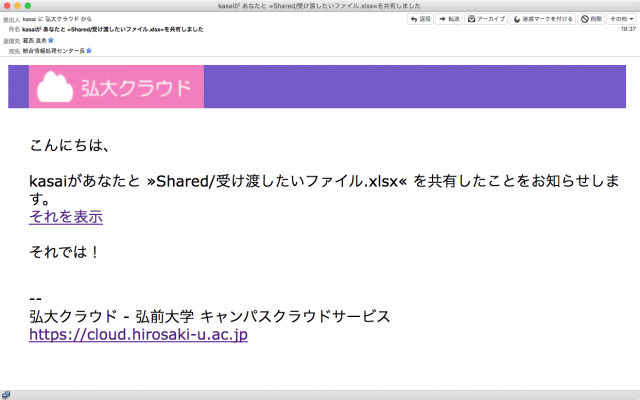Maximize the window using green button
Image resolution: width=640 pixels, height=400 pixels.
point(28,6)
